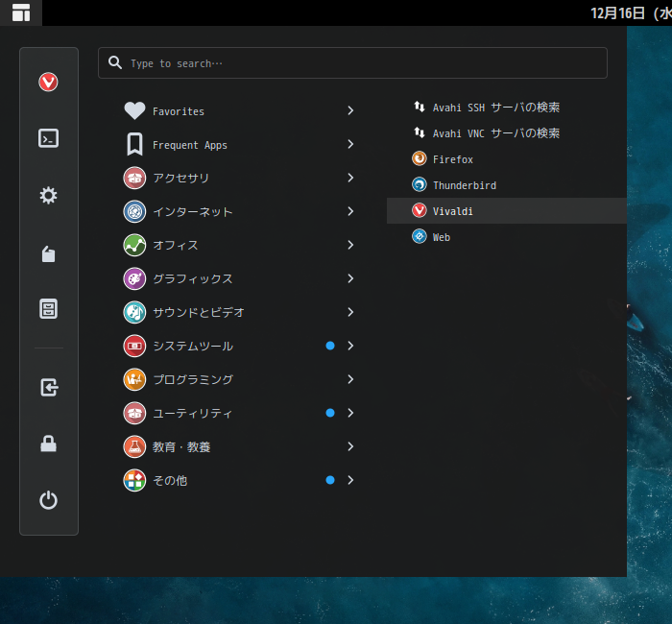Lock the screen with the padlock icon
Viewport: 672px width, 624px height.
point(48,444)
